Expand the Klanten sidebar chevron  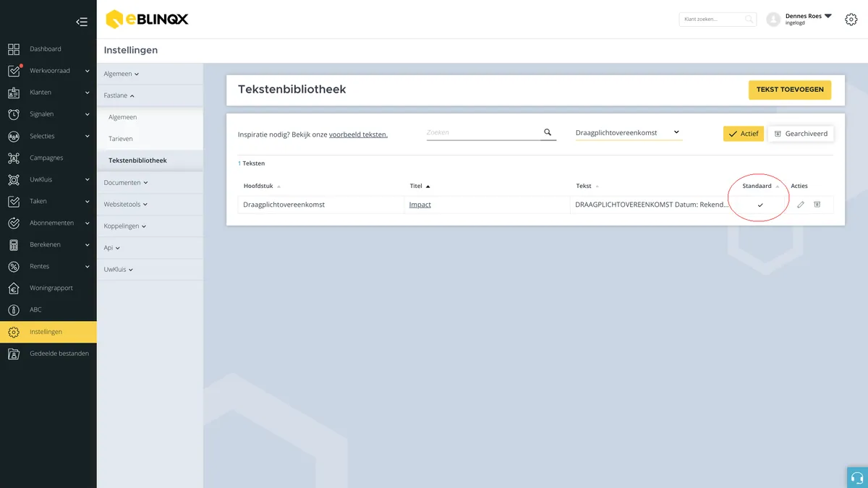pyautogui.click(x=87, y=93)
